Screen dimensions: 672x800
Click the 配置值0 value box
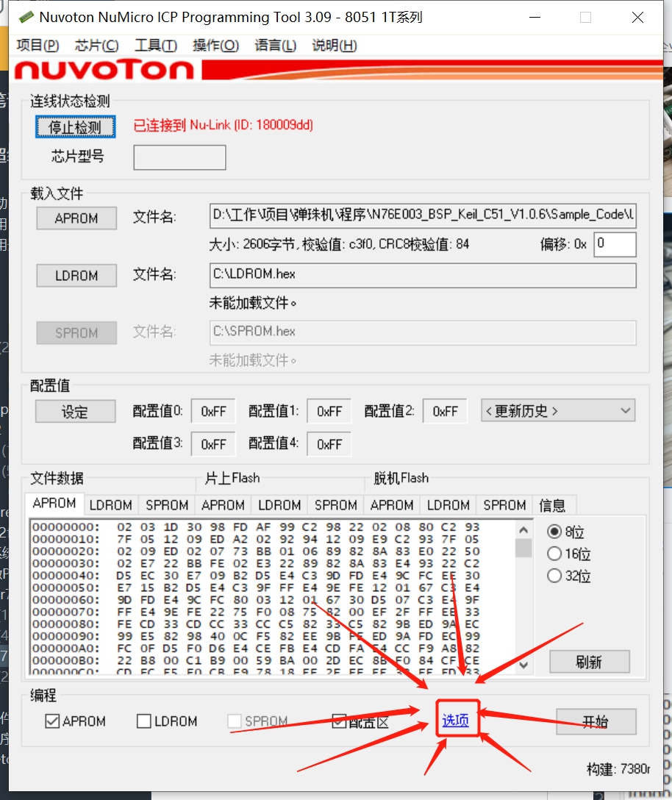(213, 411)
